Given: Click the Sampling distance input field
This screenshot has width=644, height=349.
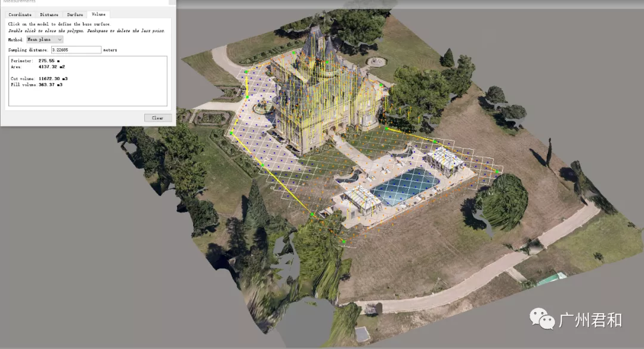Looking at the screenshot, I should pyautogui.click(x=76, y=50).
